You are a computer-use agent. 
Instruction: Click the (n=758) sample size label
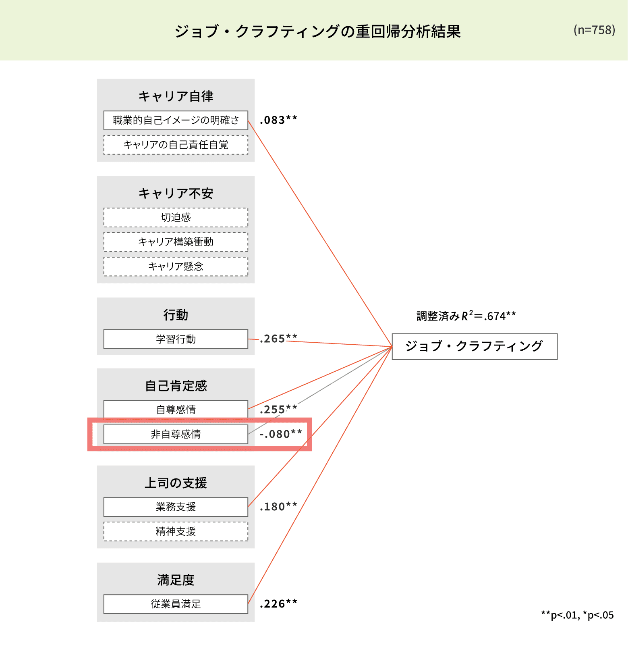[594, 30]
